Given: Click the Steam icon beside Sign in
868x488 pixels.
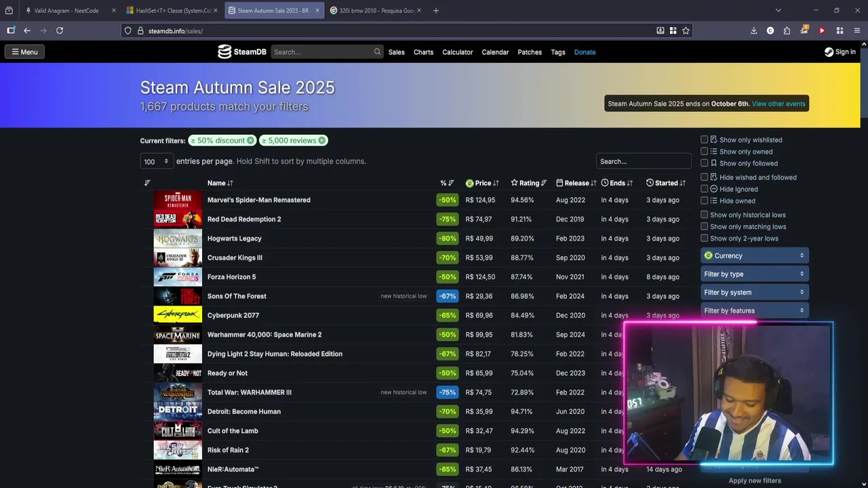Looking at the screenshot, I should [x=829, y=52].
